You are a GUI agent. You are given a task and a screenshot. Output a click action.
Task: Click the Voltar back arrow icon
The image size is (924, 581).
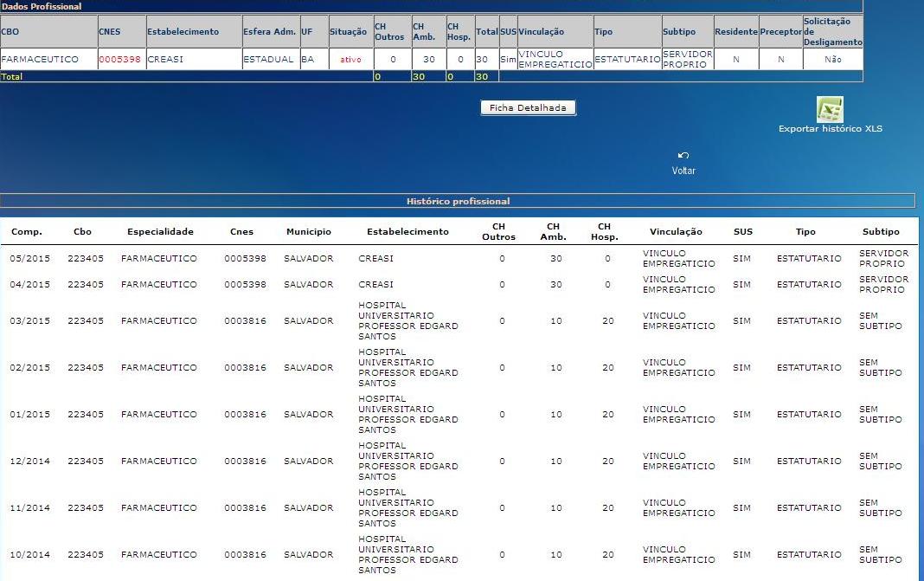click(x=683, y=156)
